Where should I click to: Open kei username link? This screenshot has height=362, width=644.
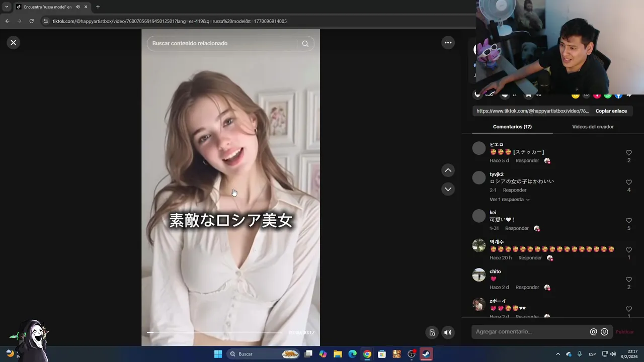(493, 213)
